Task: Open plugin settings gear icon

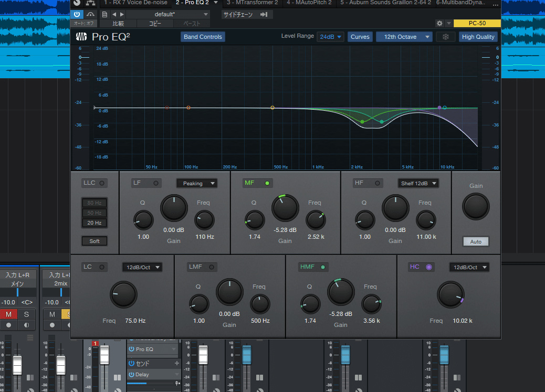Action: (x=439, y=23)
